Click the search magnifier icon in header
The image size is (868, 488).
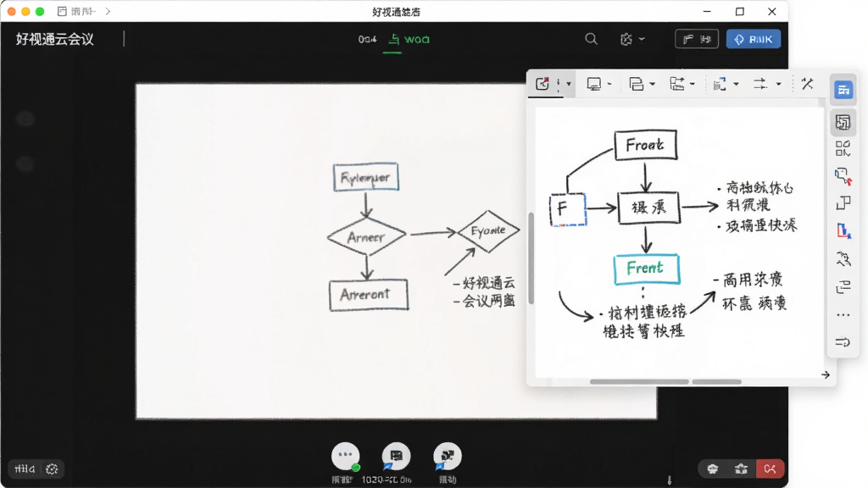[x=591, y=39]
